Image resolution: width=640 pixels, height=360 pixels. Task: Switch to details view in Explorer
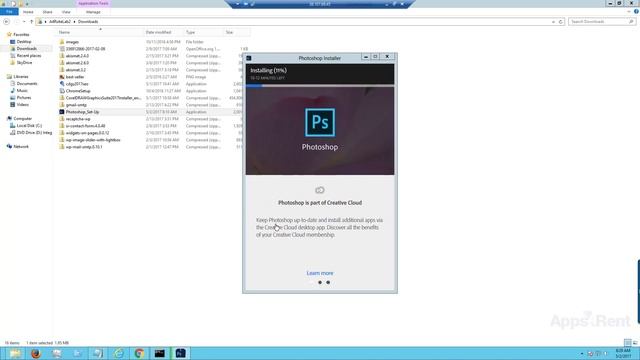628,343
